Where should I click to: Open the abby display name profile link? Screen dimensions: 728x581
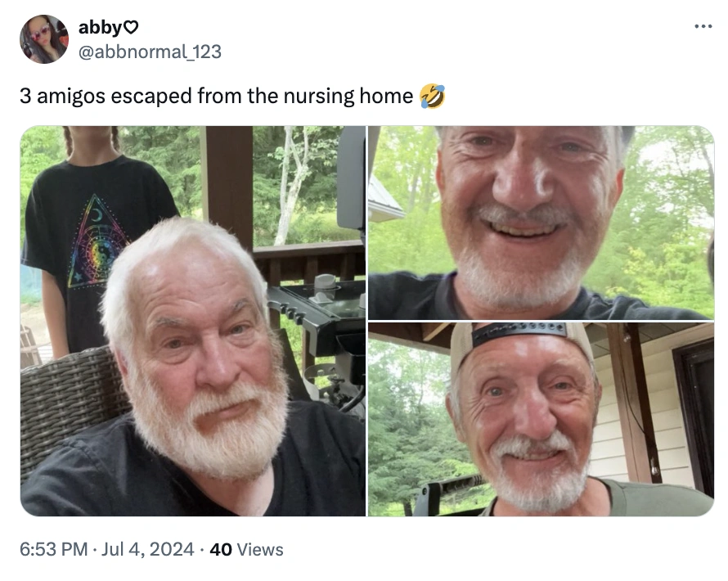pos(100,28)
